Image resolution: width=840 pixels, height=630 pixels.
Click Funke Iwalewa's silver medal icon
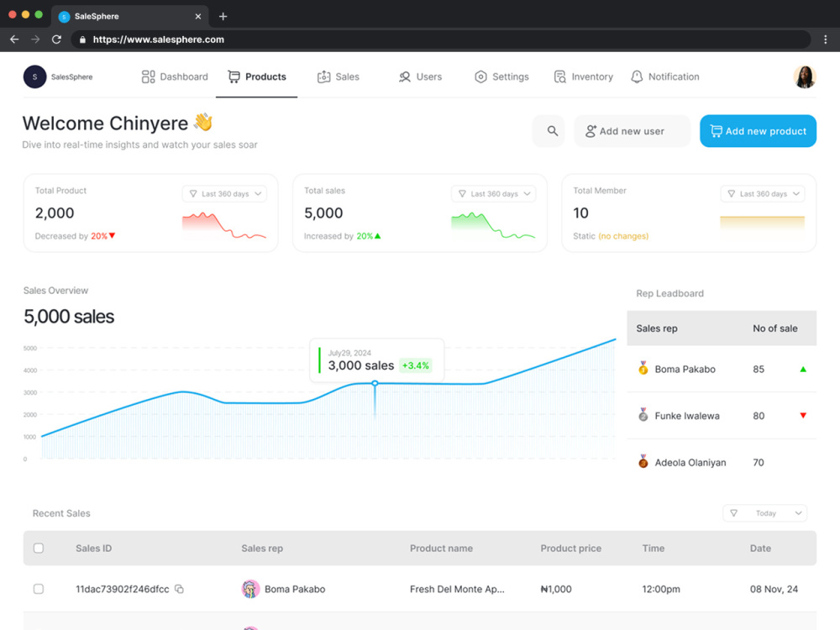click(643, 415)
